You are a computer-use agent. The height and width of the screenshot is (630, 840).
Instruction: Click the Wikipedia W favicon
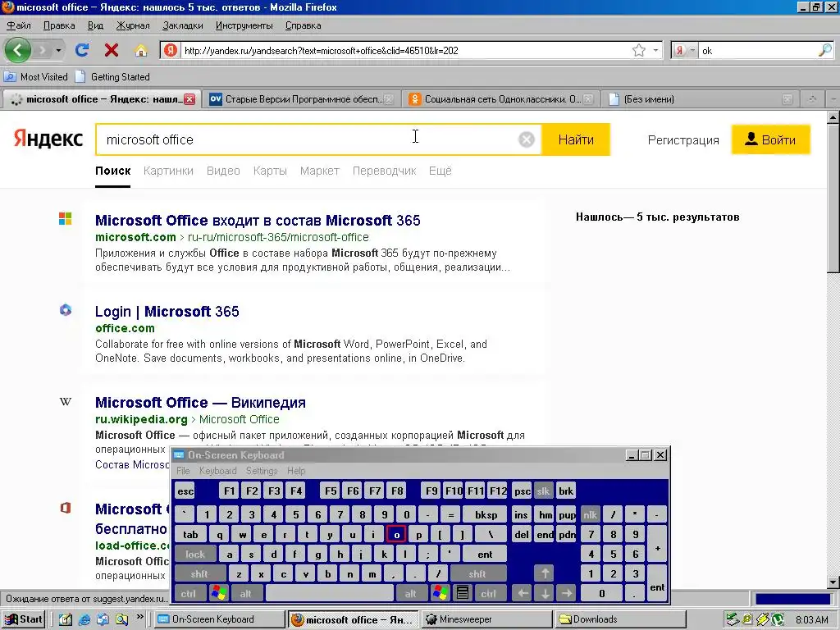[66, 401]
